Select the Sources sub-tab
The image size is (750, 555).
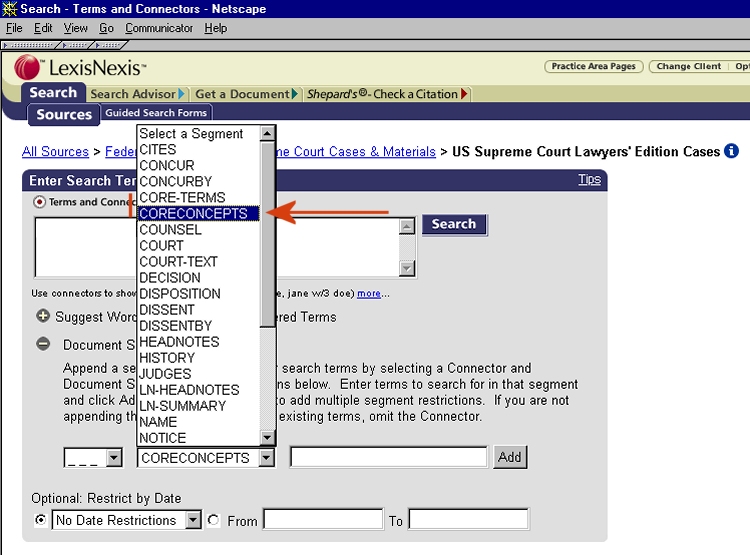tap(64, 114)
